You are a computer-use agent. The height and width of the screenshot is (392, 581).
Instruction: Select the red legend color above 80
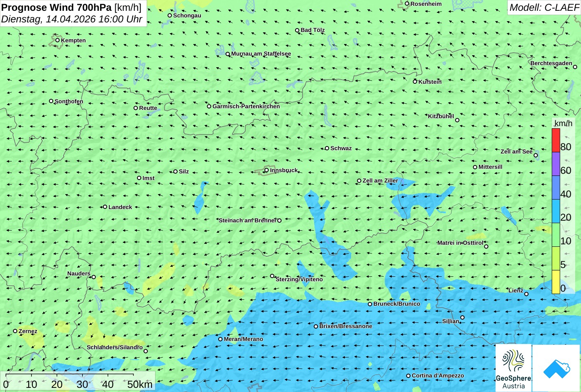click(556, 140)
